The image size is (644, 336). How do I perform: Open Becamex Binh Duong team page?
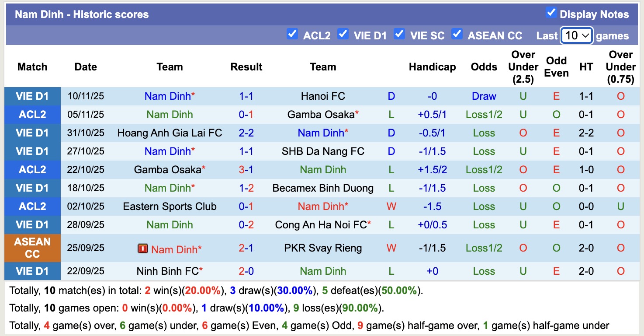click(x=323, y=188)
